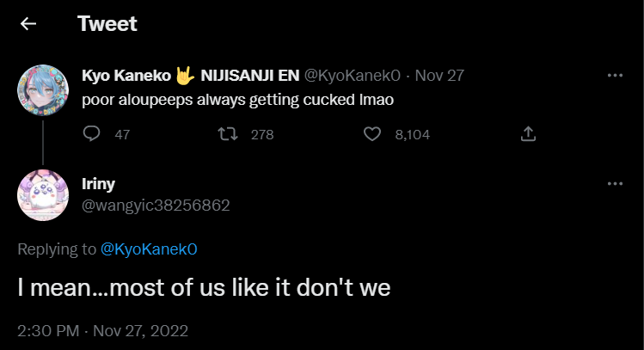Click the 8,104 likes count
The height and width of the screenshot is (350, 644).
pos(412,135)
